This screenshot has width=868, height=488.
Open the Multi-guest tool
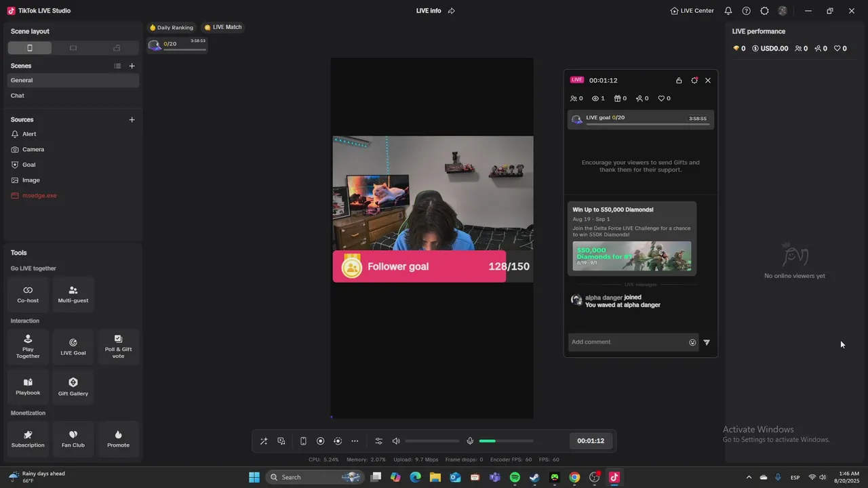click(73, 294)
